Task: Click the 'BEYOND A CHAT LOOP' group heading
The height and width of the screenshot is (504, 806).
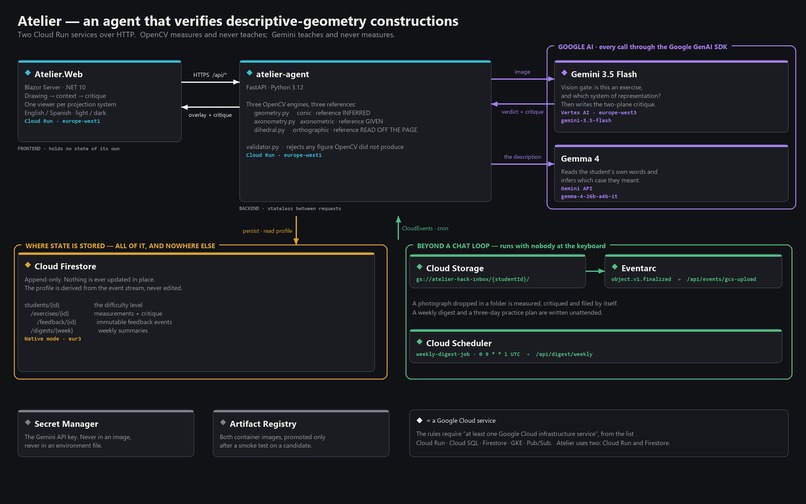Action: [511, 246]
